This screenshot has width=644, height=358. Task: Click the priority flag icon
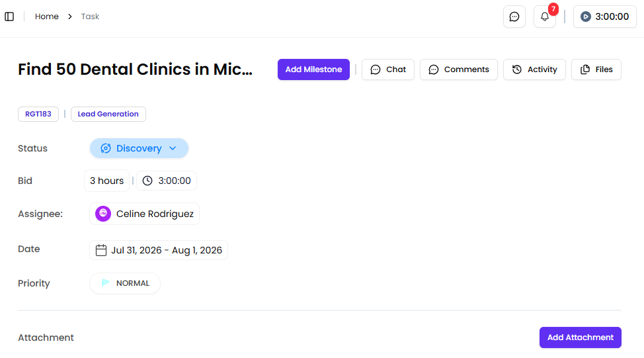pos(106,283)
